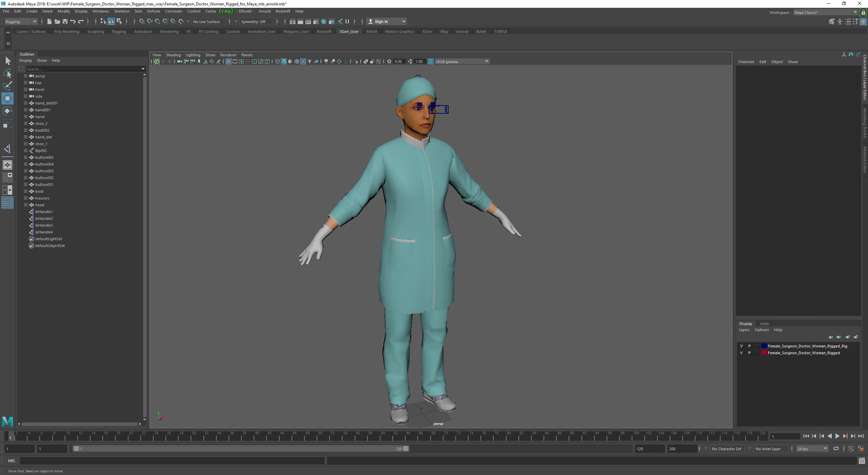Save the current scene icon
This screenshot has height=475, width=868.
pyautogui.click(x=65, y=21)
